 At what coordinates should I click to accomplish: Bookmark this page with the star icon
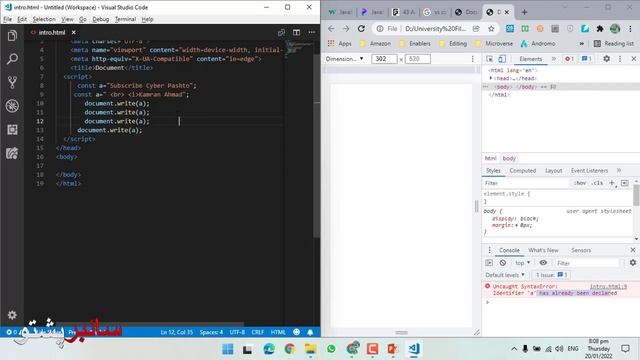[x=491, y=29]
